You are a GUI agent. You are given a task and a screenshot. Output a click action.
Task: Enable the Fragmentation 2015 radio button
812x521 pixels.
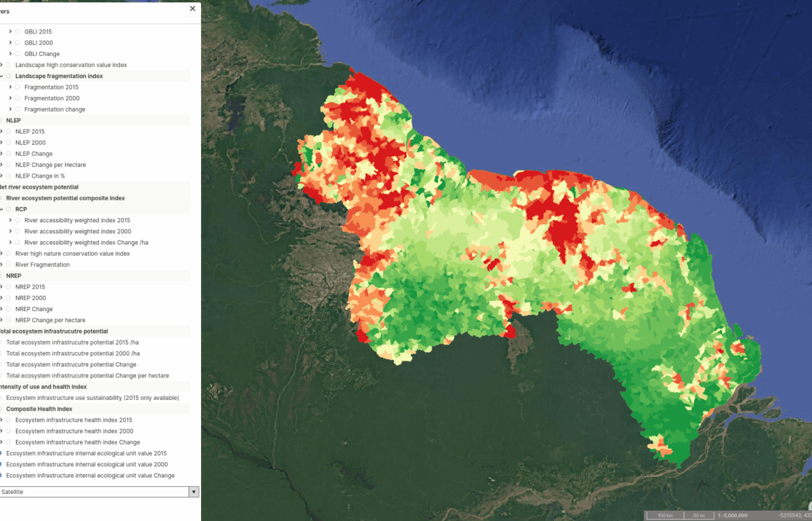[x=17, y=87]
